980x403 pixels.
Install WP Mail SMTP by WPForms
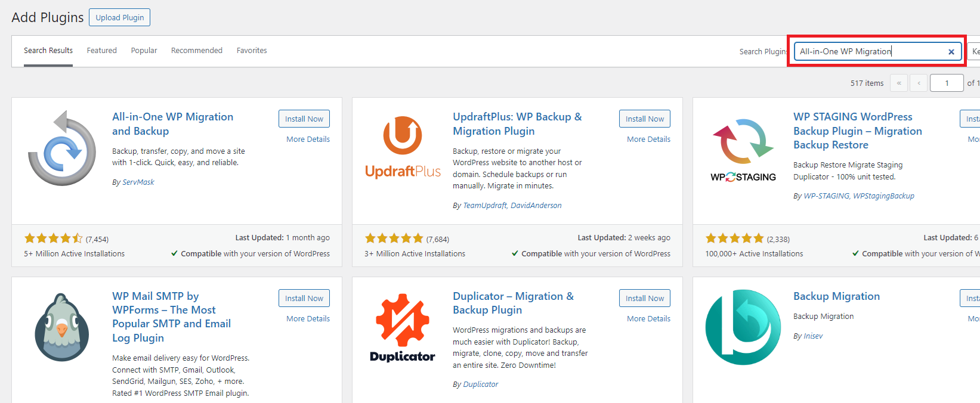click(x=304, y=298)
